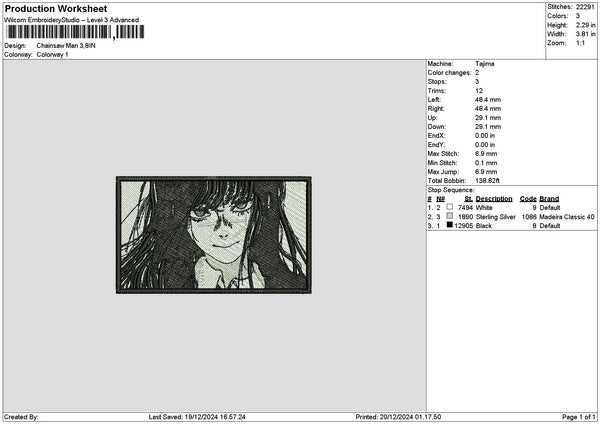Click the barcode under the worksheet title

click(75, 32)
